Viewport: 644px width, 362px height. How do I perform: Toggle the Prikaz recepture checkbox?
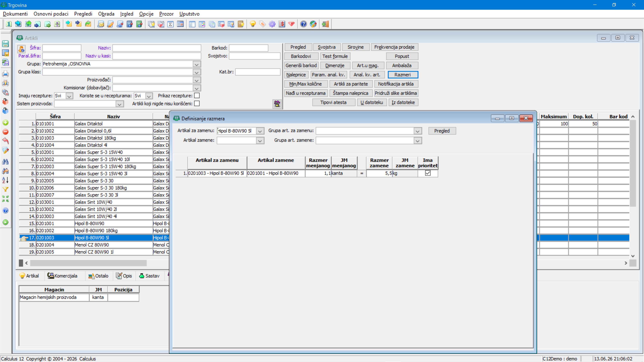197,96
